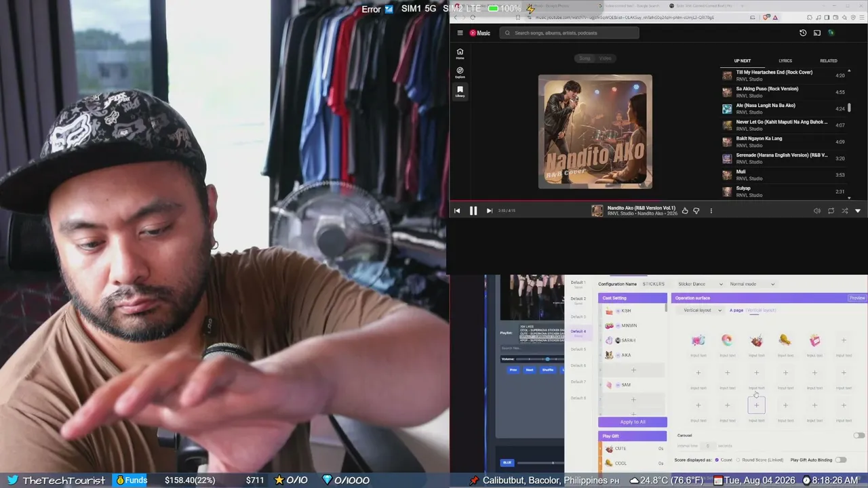Dislike the current song with thumbs down
Screen dimensions: 868x488
pos(696,211)
